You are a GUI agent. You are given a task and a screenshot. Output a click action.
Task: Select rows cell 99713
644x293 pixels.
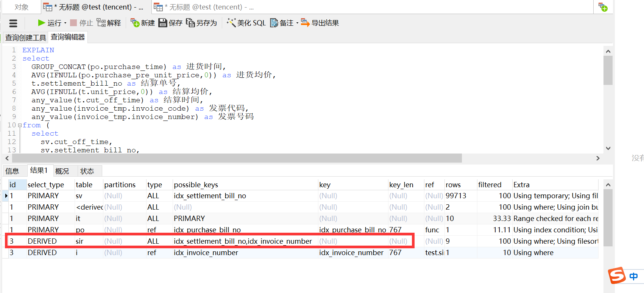461,196
